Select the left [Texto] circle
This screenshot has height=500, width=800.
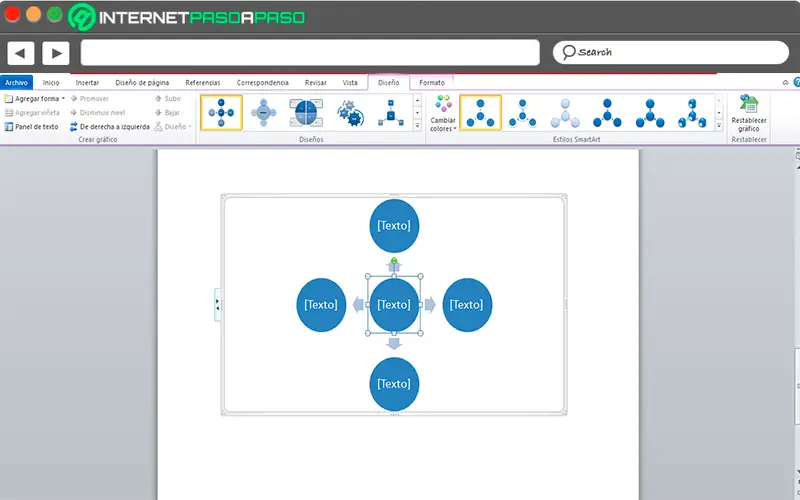[321, 305]
